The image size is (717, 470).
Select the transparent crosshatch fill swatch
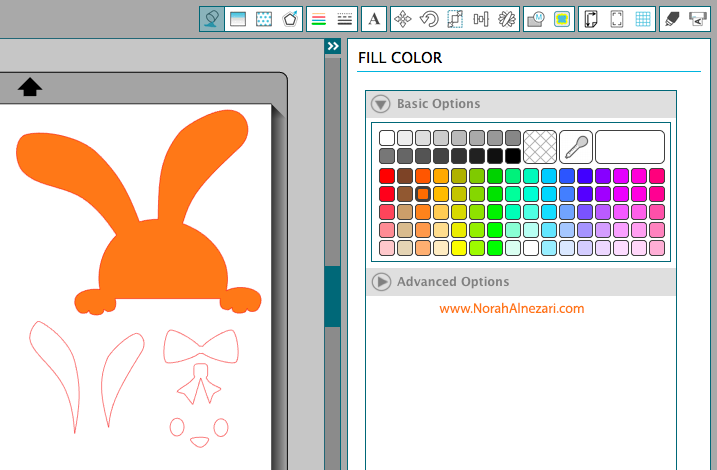coord(540,147)
